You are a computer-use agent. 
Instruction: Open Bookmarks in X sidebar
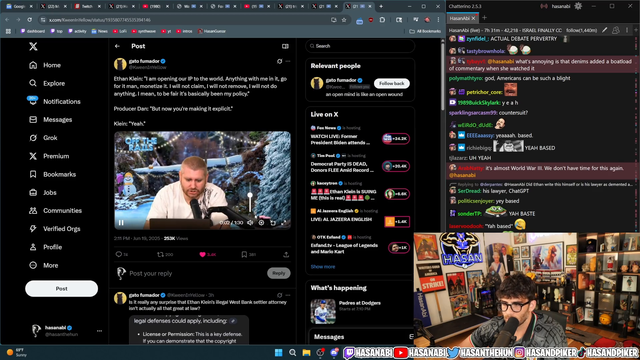[x=53, y=174]
